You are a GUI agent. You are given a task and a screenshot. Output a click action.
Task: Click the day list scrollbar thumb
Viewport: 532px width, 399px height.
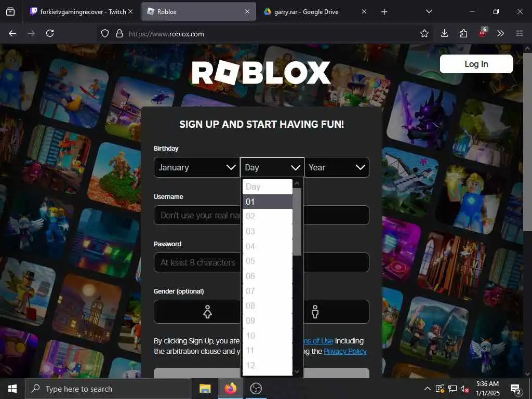[297, 222]
